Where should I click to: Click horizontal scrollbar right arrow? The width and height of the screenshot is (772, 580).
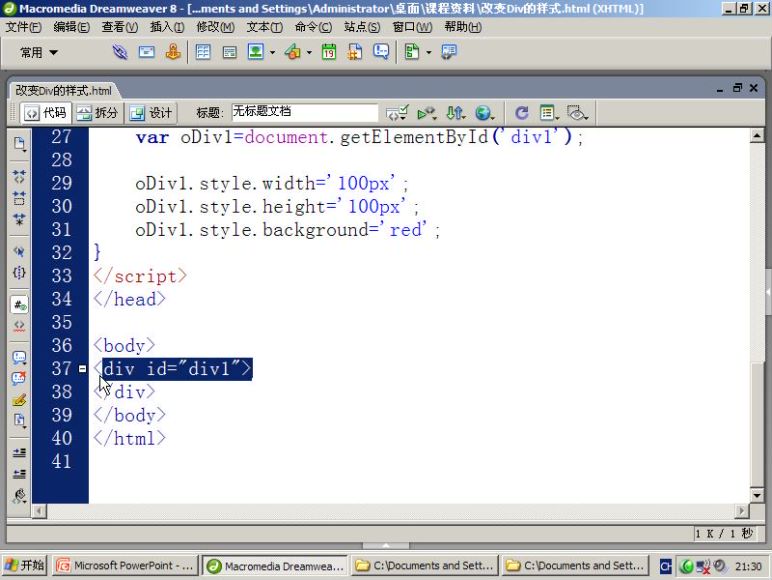(741, 511)
